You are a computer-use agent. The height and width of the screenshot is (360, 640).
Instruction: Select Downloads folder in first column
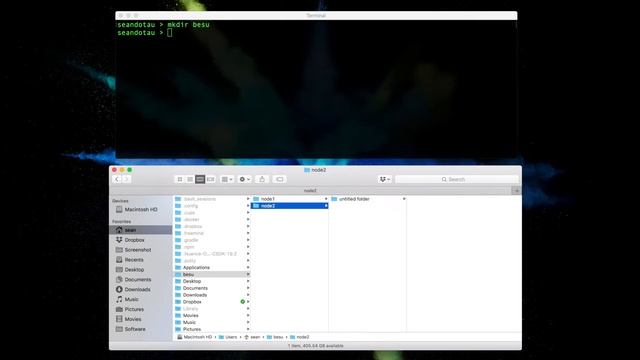click(x=212, y=295)
